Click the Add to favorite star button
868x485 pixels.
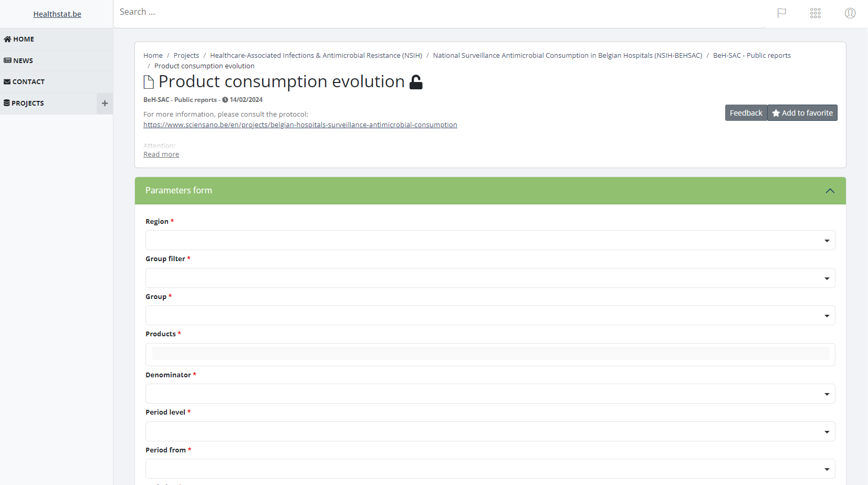pos(802,113)
